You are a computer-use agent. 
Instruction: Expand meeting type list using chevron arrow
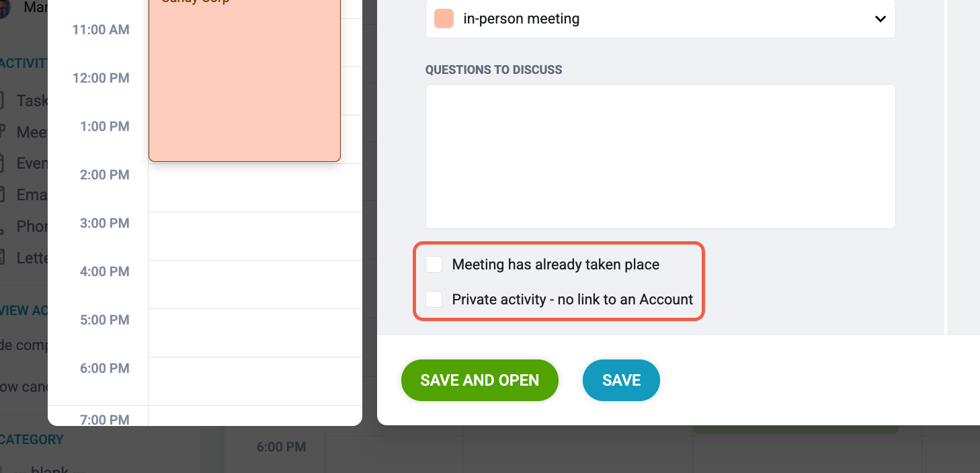point(881,19)
